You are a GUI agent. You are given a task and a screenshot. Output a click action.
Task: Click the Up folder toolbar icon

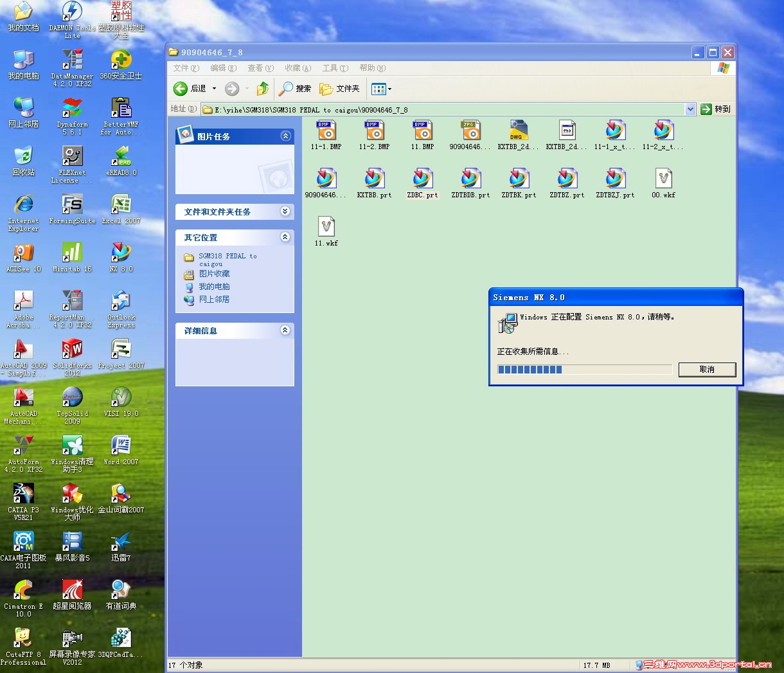pyautogui.click(x=262, y=89)
